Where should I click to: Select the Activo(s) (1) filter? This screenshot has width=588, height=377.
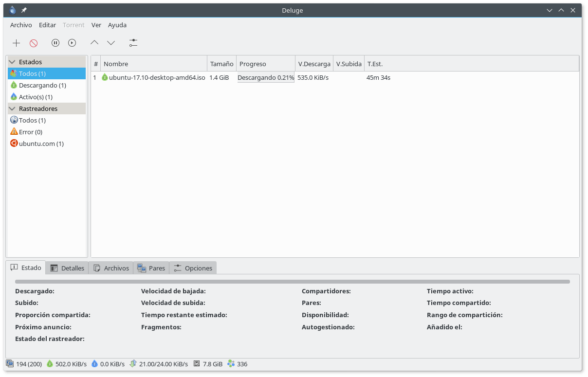pyautogui.click(x=47, y=97)
